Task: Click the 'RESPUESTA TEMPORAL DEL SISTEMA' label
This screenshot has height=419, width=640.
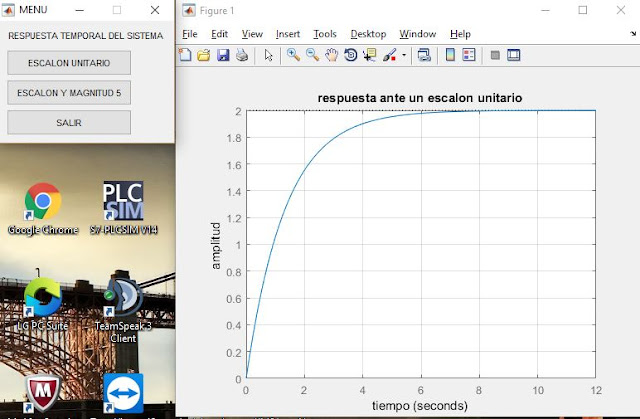Action: tap(86, 36)
